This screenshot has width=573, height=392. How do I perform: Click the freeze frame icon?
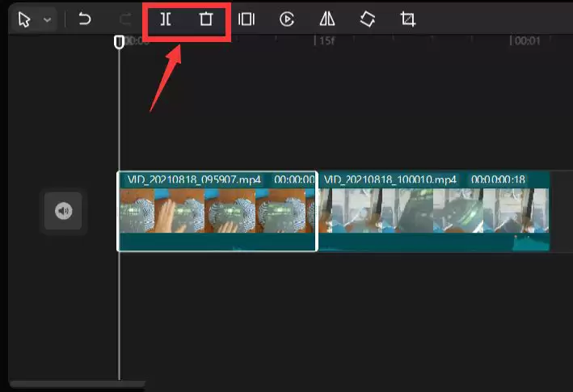coord(246,19)
